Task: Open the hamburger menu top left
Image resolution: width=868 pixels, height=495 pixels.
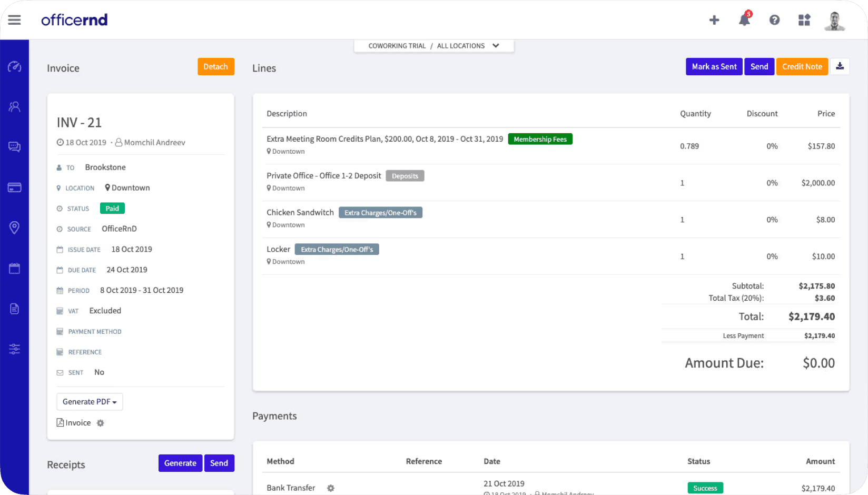Action: click(14, 19)
